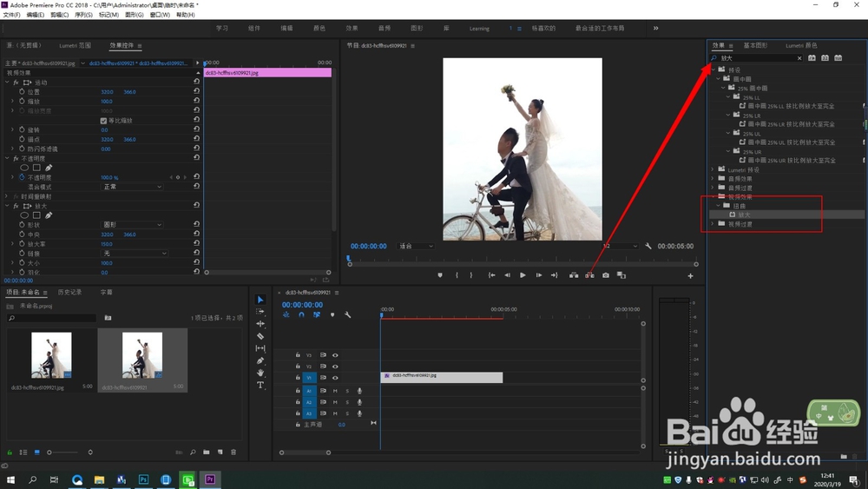Open the 颜色 workspace
The height and width of the screenshot is (489, 868).
coord(319,29)
